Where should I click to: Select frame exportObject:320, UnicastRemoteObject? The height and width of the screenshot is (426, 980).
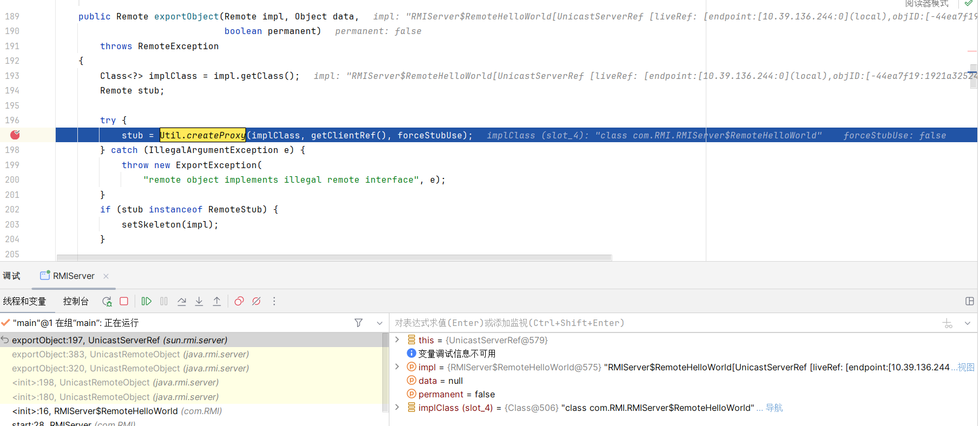click(x=192, y=368)
